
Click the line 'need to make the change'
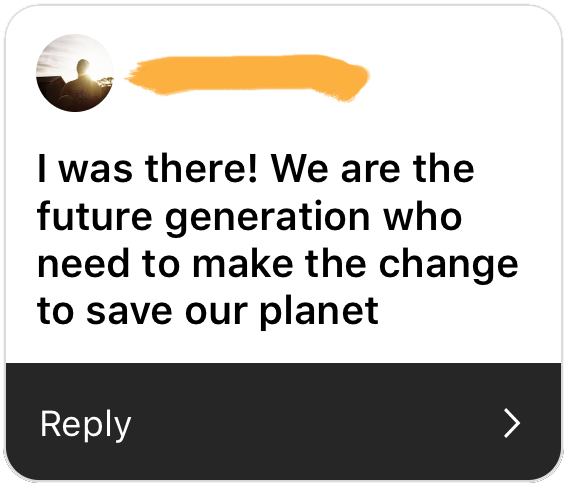pos(278,265)
